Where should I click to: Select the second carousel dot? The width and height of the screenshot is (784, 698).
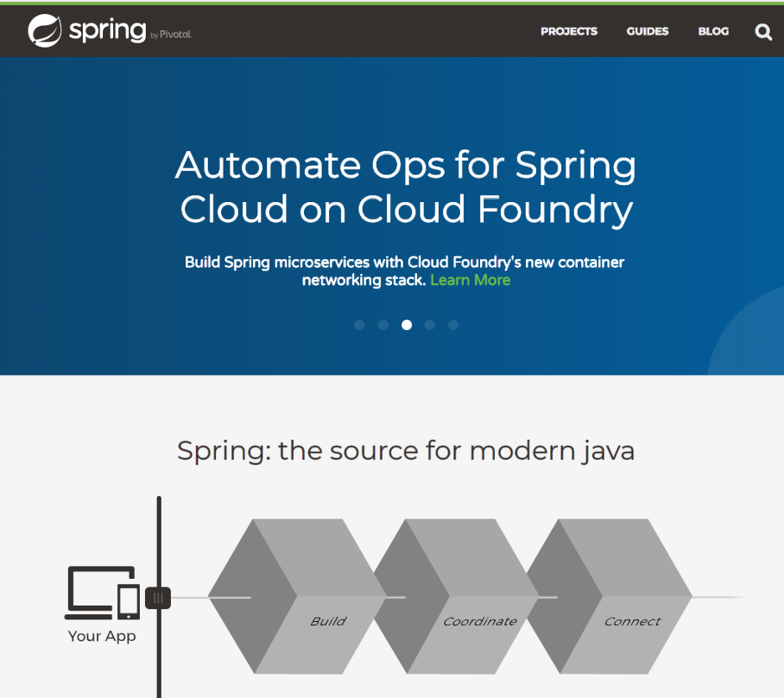coord(383,325)
